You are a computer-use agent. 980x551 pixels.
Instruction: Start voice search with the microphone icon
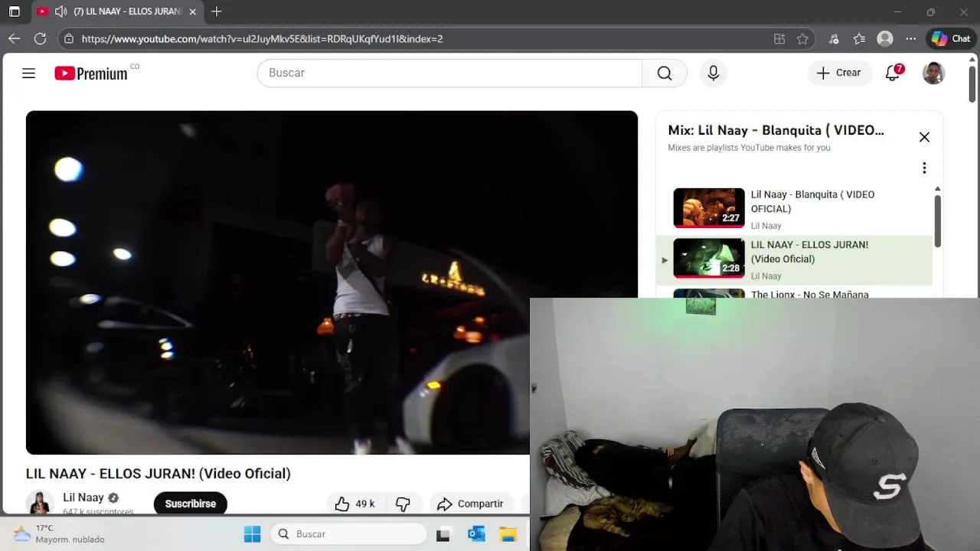713,73
